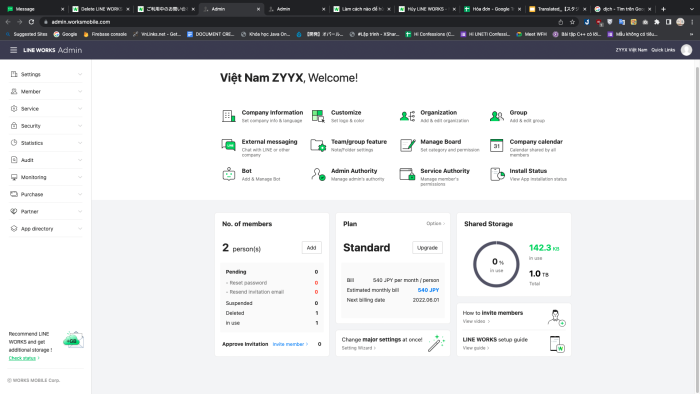
Task: Open the Admin Authority icon
Action: [x=318, y=174]
